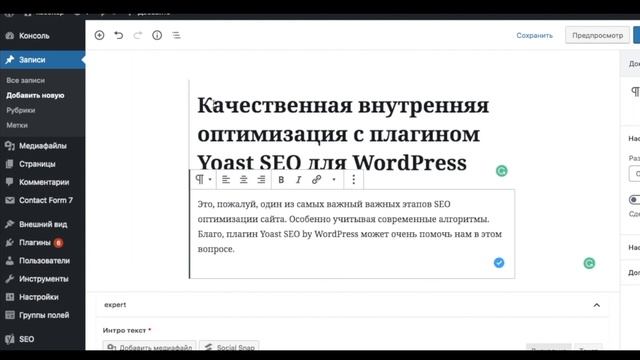
Task: Align text left in block toolbar
Action: coord(226,179)
